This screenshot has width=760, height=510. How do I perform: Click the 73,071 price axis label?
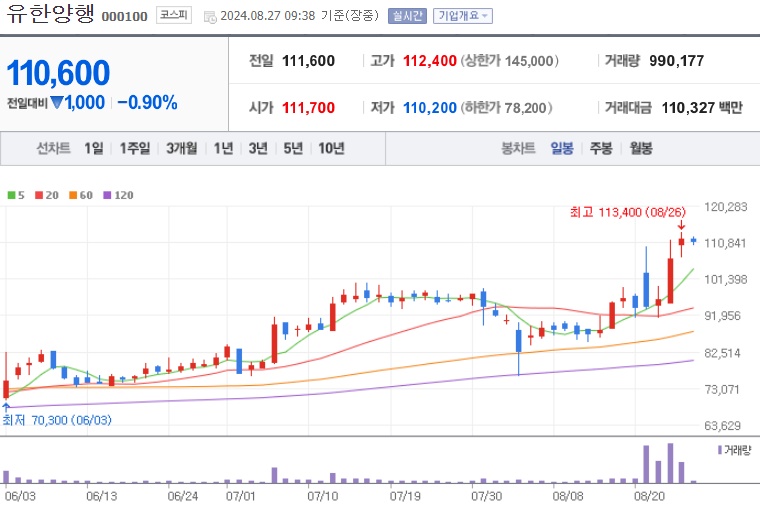click(x=722, y=389)
